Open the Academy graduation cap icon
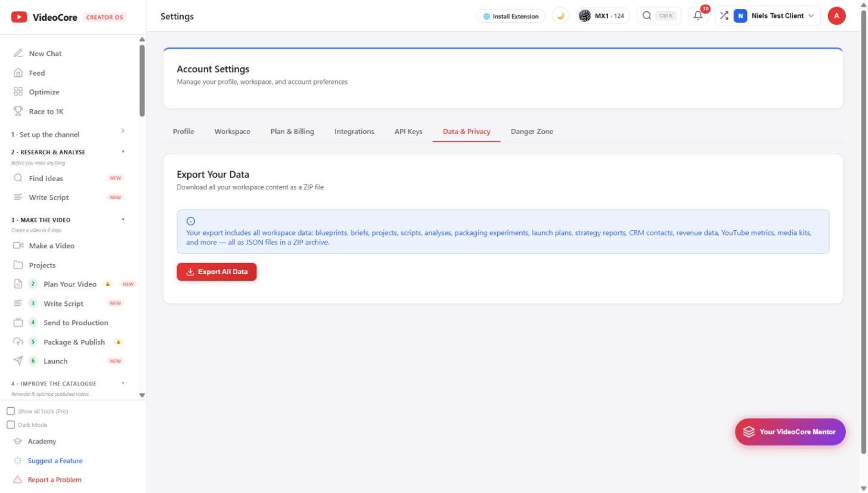Screen dimensions: 868x493 tap(18, 442)
